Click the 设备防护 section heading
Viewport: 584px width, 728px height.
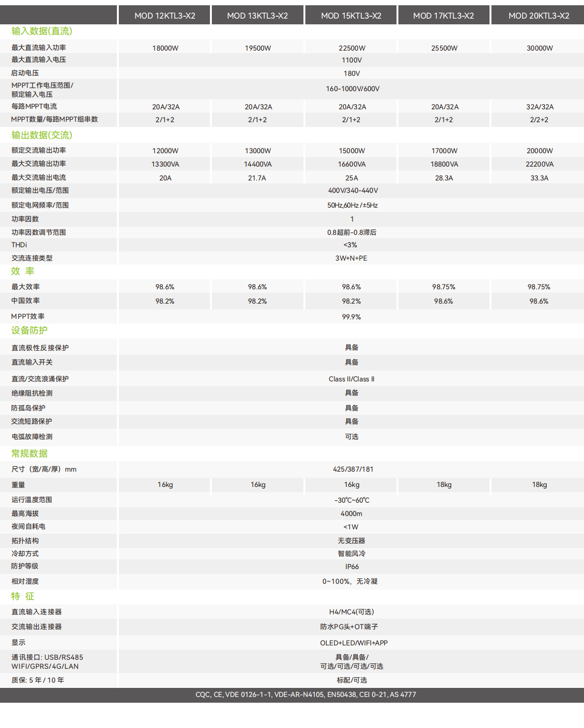[x=30, y=330]
